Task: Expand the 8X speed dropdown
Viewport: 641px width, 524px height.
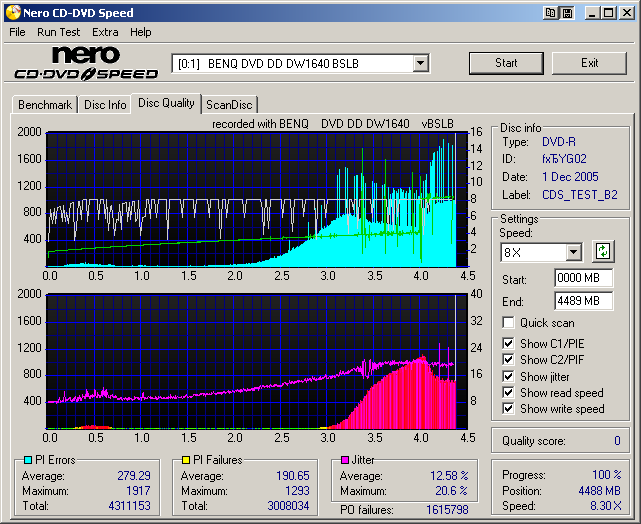Action: 573,252
